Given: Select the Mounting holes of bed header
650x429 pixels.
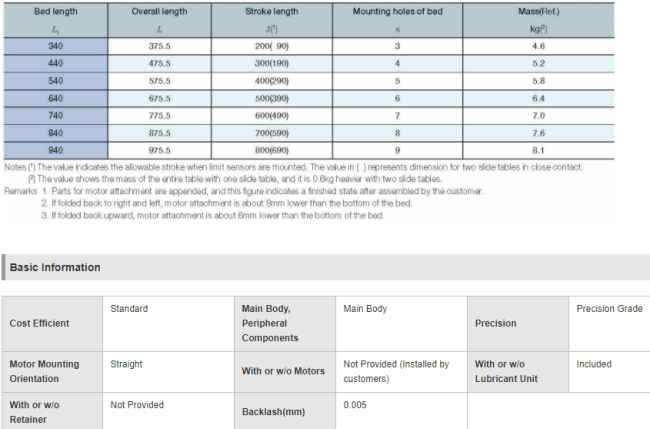Looking at the screenshot, I should tap(396, 14).
